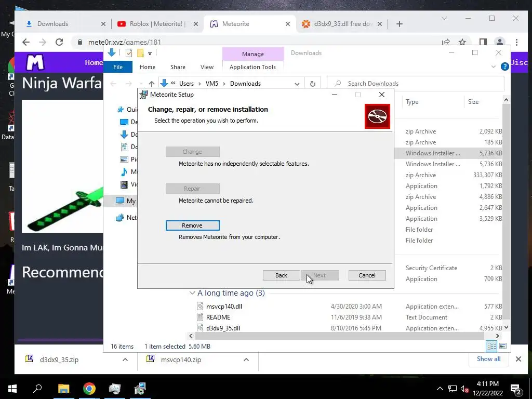
Task: Click the Manage contextual tab
Action: 253,54
